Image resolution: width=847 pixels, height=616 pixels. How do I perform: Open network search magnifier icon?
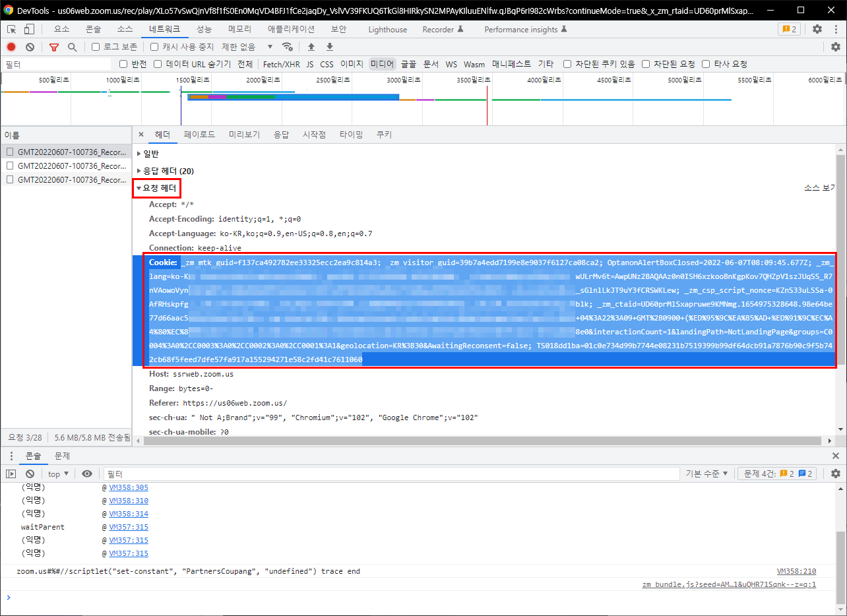[72, 47]
